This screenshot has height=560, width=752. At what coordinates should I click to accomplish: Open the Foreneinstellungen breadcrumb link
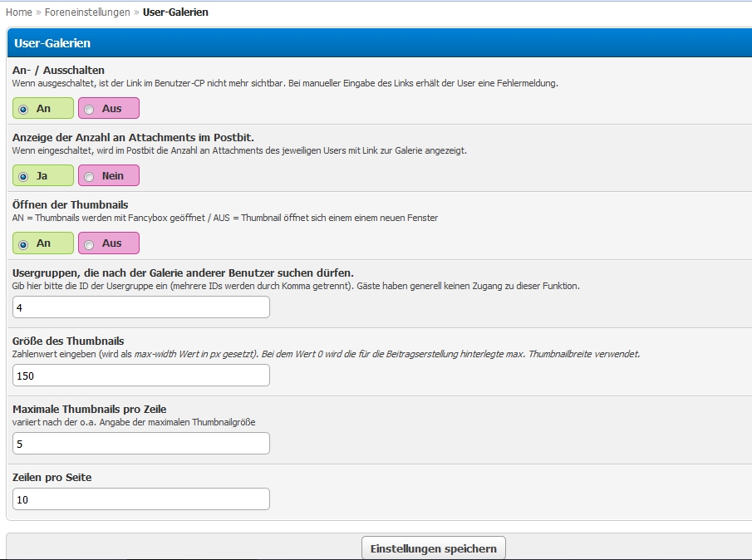point(87,12)
